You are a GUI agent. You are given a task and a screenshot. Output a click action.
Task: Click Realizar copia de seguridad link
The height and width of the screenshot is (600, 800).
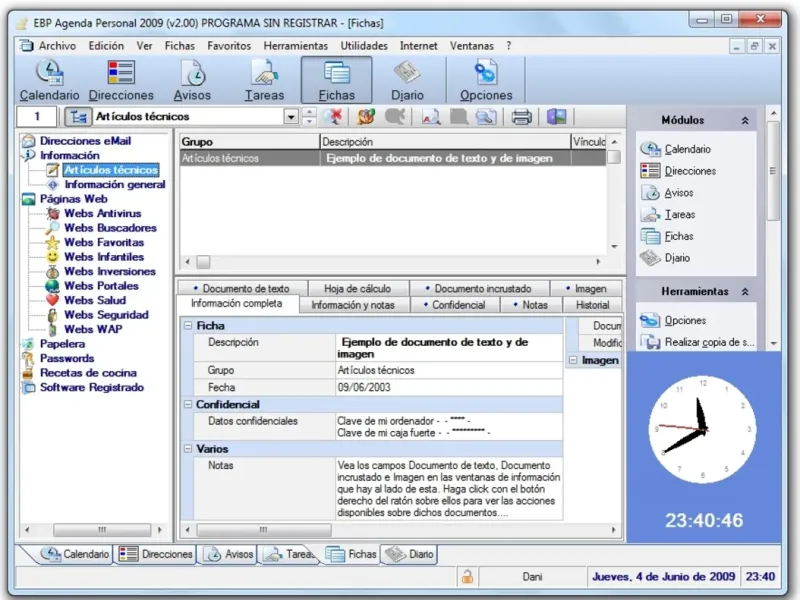click(x=709, y=342)
